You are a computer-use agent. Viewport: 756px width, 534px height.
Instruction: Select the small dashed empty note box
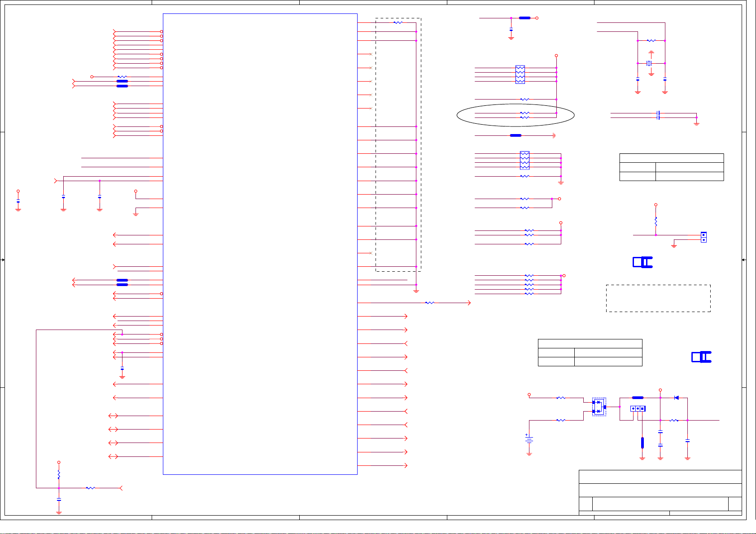click(x=658, y=298)
